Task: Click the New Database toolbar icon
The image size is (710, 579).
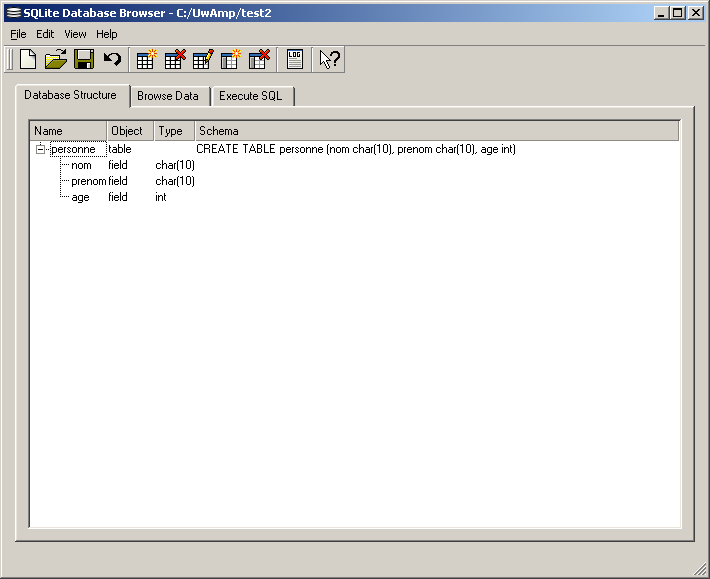Action: [x=28, y=59]
